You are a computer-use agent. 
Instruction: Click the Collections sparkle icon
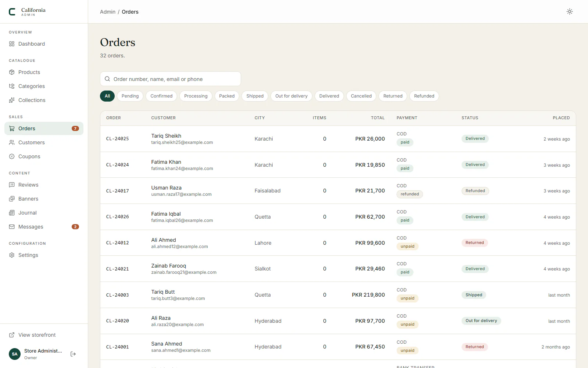coord(12,100)
